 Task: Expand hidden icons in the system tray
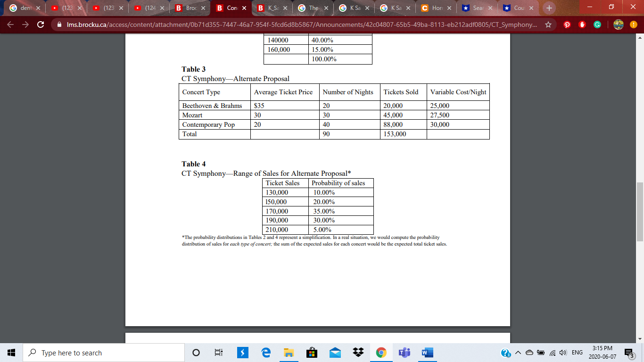517,352
